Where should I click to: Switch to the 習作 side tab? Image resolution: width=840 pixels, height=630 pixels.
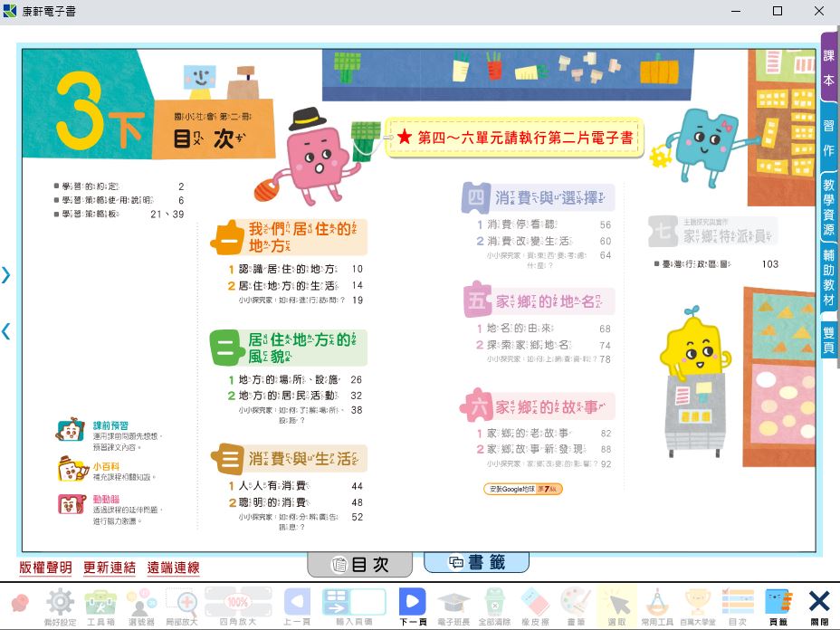point(829,138)
